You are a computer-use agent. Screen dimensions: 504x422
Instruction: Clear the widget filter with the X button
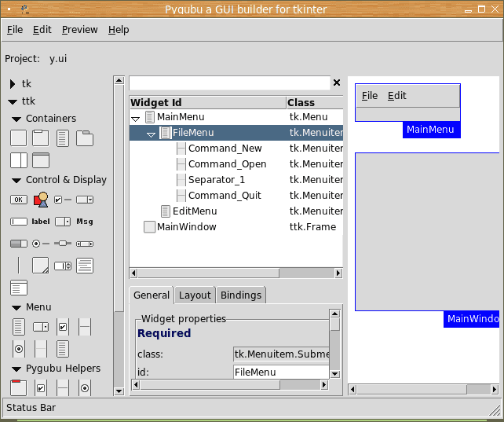(337, 83)
